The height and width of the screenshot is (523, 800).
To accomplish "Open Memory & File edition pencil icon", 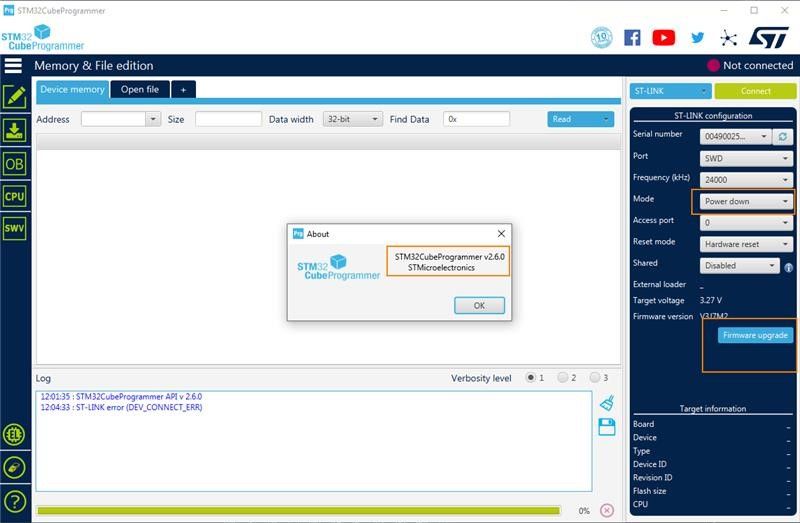I will point(14,97).
